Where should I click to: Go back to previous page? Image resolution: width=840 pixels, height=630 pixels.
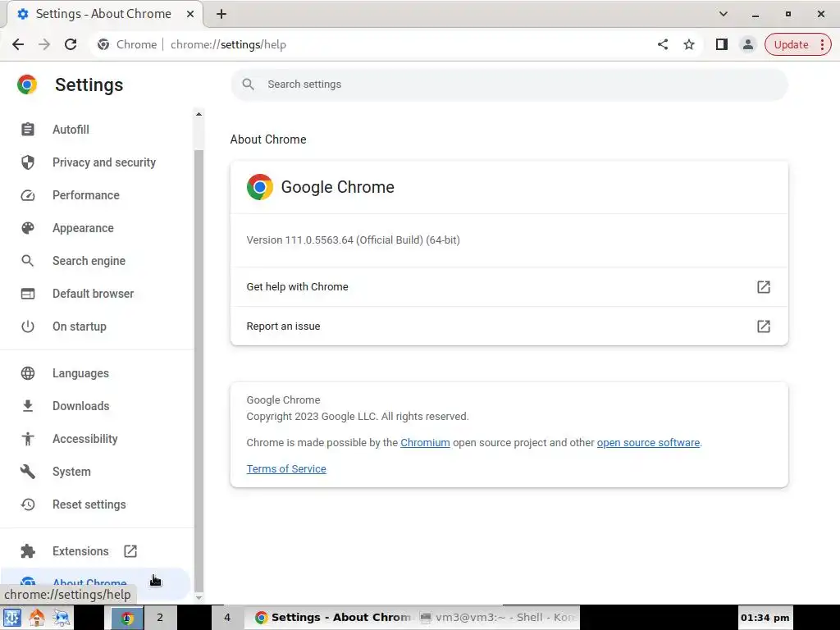coord(18,44)
